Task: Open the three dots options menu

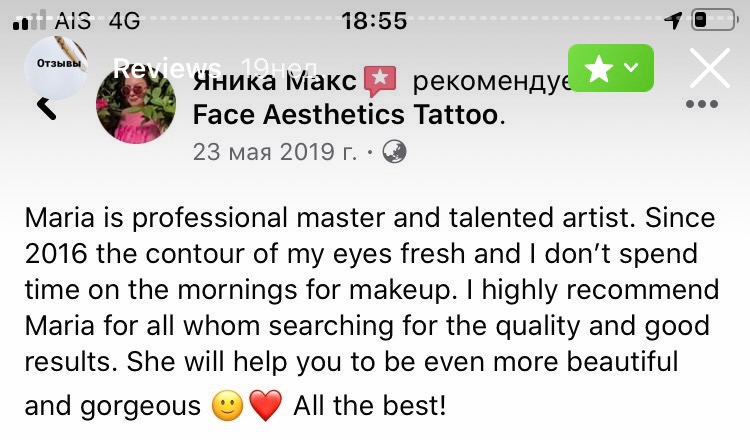Action: point(702,104)
